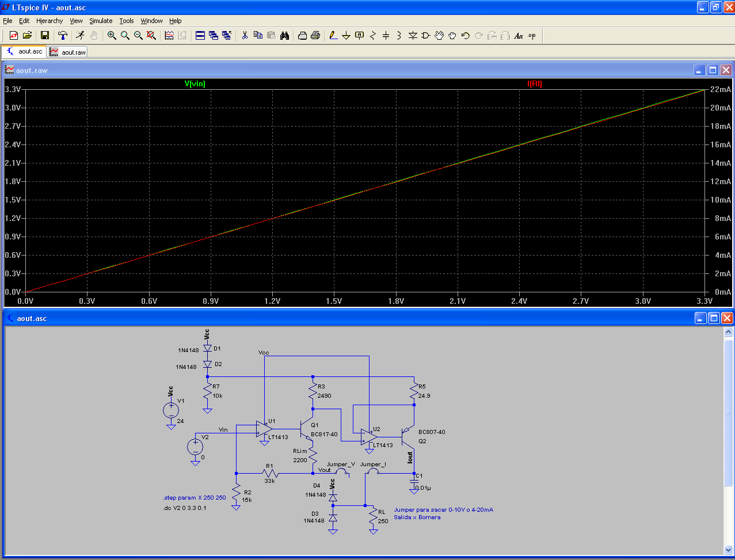Place a Ground symbol tool
The width and height of the screenshot is (735, 560).
click(x=346, y=36)
